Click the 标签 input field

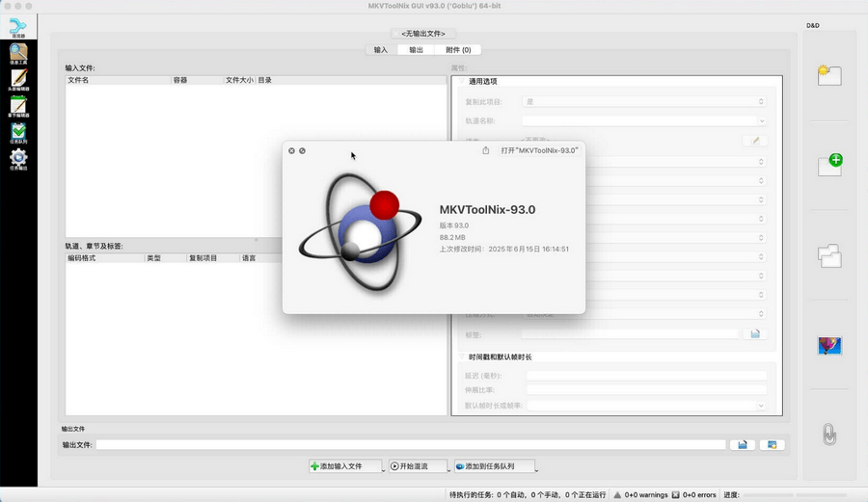(630, 334)
